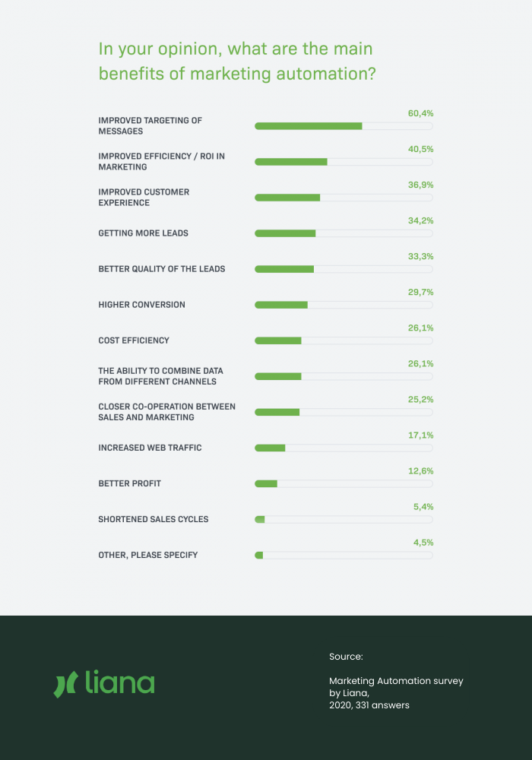Click the Liana logo icon

pyautogui.click(x=65, y=684)
